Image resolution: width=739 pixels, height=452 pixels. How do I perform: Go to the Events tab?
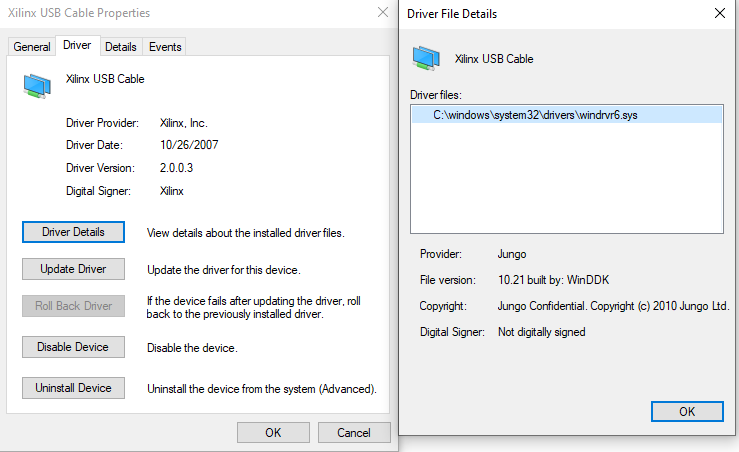click(x=165, y=47)
